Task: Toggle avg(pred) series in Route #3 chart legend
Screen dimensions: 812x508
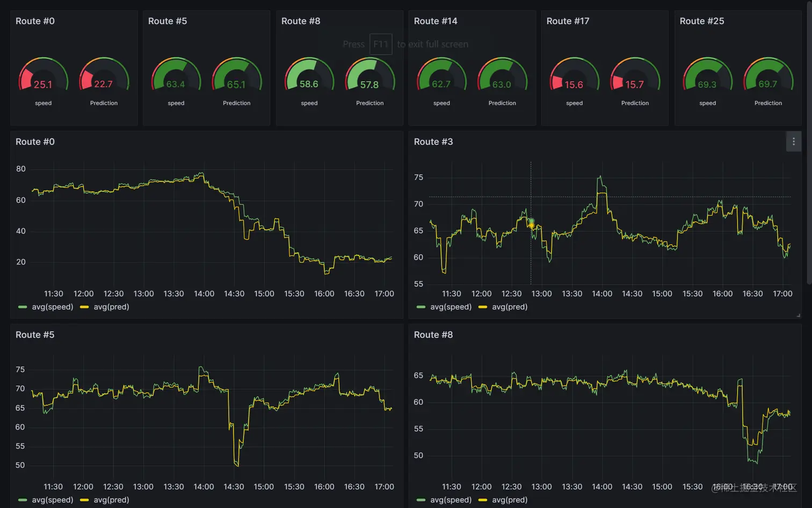Action: (x=510, y=307)
